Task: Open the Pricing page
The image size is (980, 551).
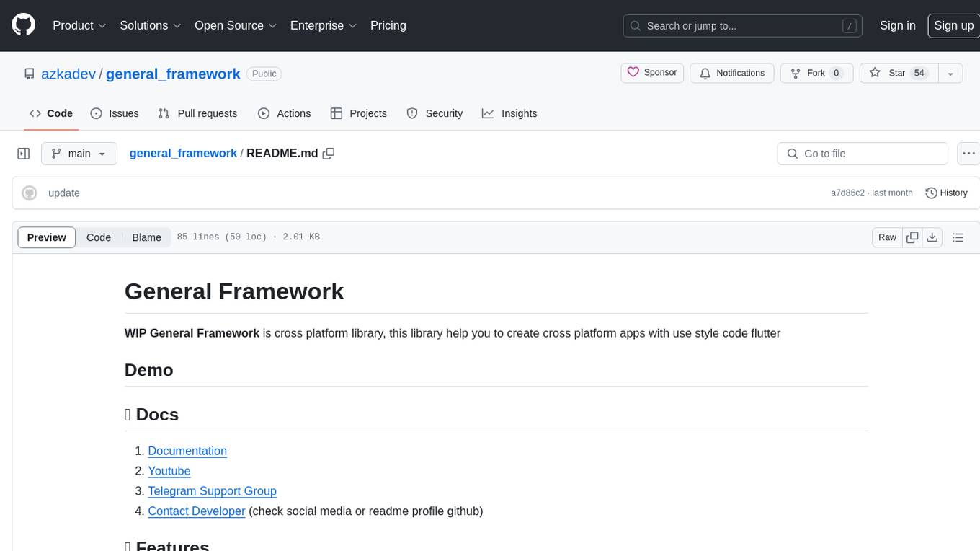Action: pyautogui.click(x=388, y=25)
